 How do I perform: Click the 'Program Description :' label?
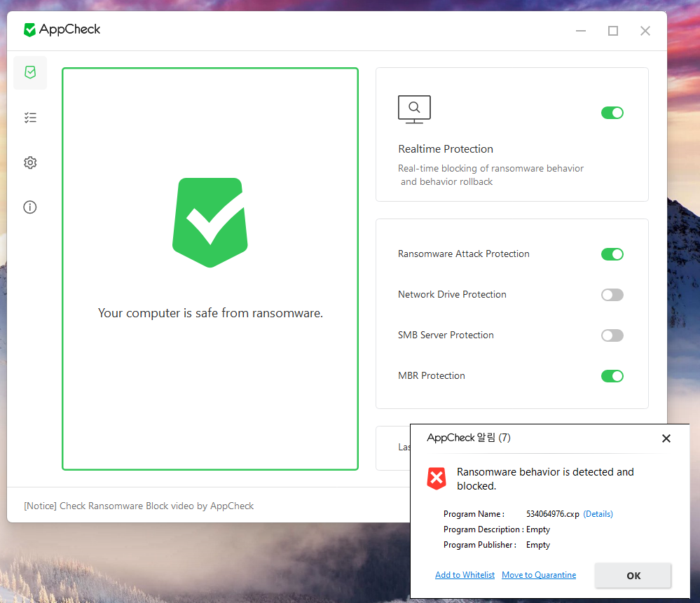[483, 529]
